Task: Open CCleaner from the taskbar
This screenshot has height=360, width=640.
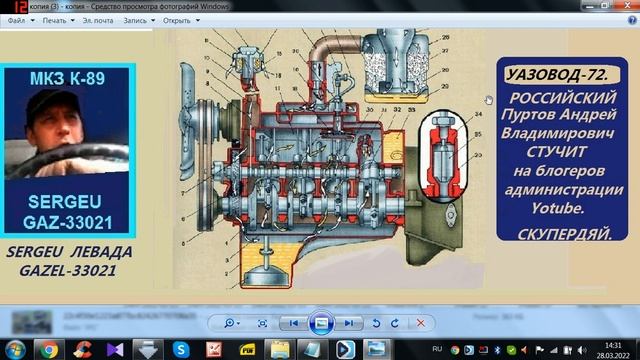Action: tap(82, 350)
